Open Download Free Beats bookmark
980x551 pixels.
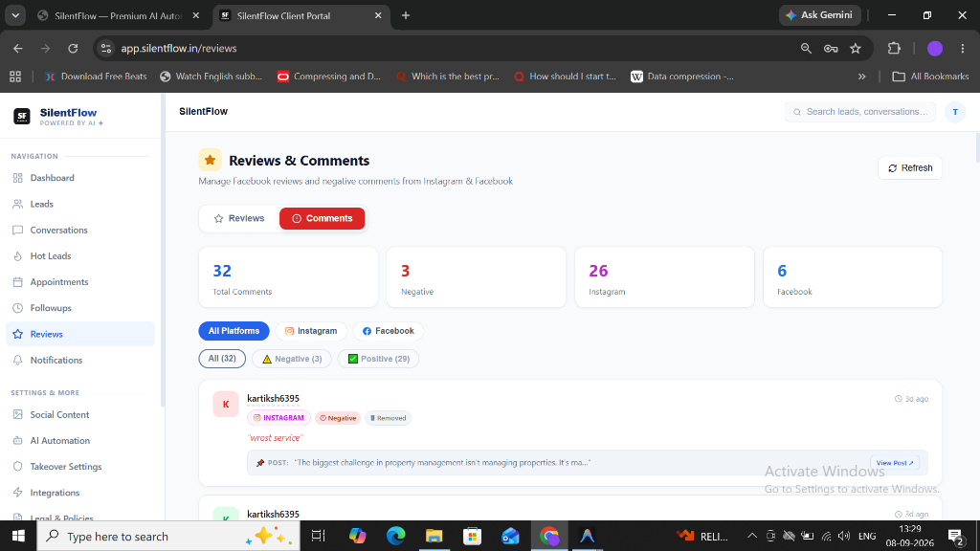click(x=96, y=77)
